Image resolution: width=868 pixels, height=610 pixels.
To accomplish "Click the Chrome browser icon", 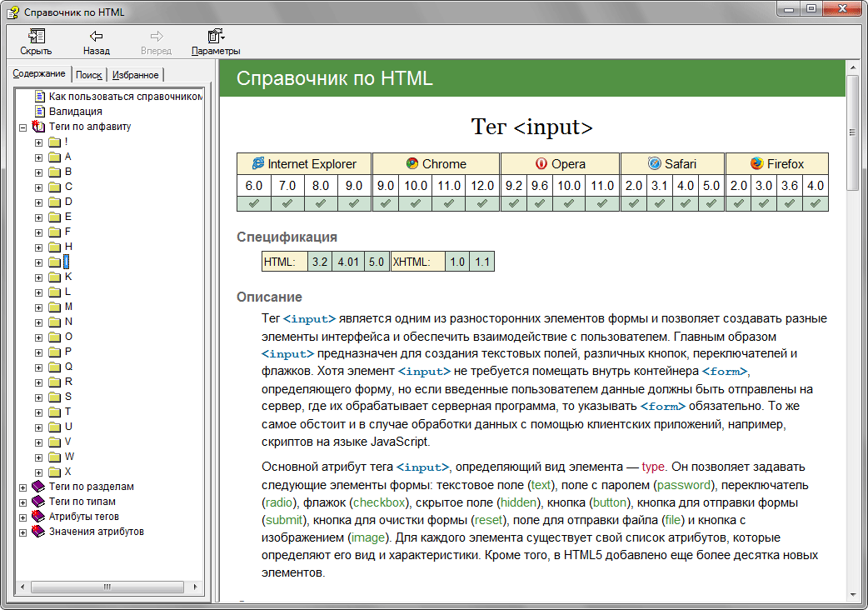I will click(412, 163).
